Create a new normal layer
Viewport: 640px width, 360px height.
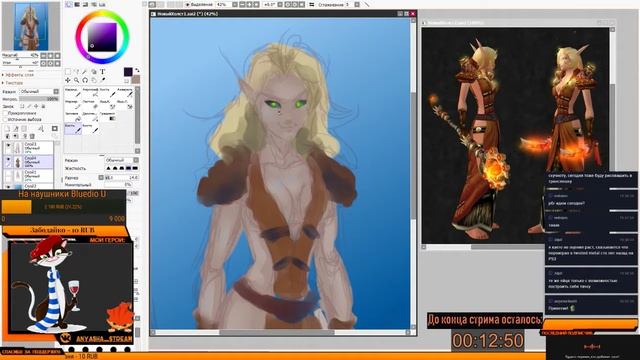click(7, 129)
